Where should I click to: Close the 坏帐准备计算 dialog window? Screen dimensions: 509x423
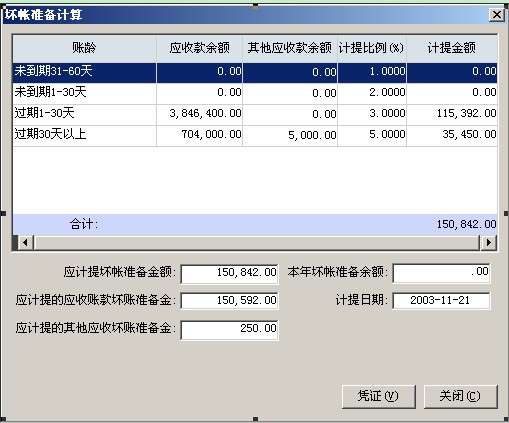pyautogui.click(x=496, y=15)
